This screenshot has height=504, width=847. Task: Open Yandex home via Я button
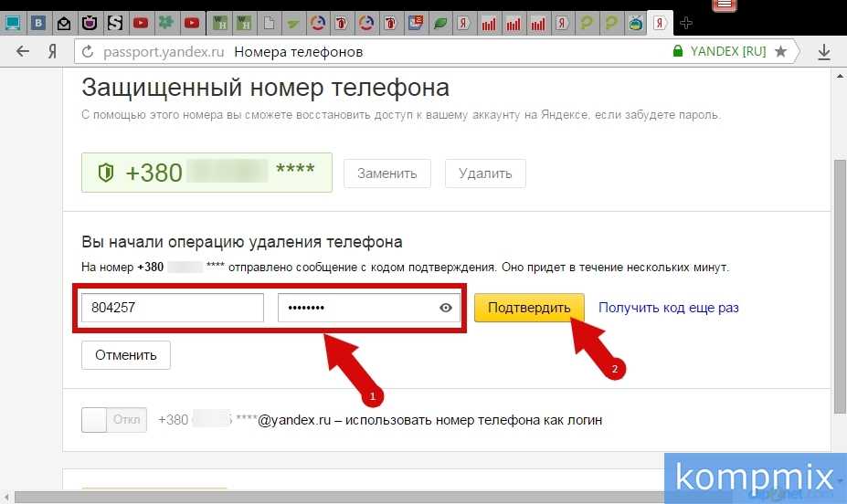52,52
